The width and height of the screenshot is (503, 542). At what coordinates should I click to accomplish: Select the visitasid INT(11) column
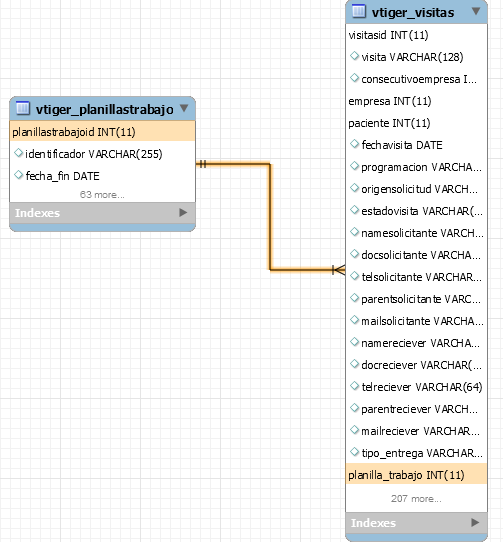pyautogui.click(x=416, y=35)
